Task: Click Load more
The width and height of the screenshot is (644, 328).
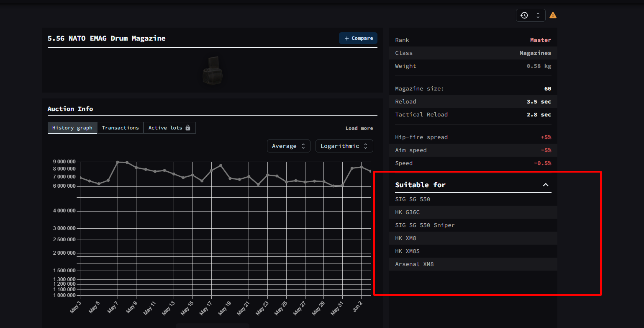Action: (x=359, y=128)
